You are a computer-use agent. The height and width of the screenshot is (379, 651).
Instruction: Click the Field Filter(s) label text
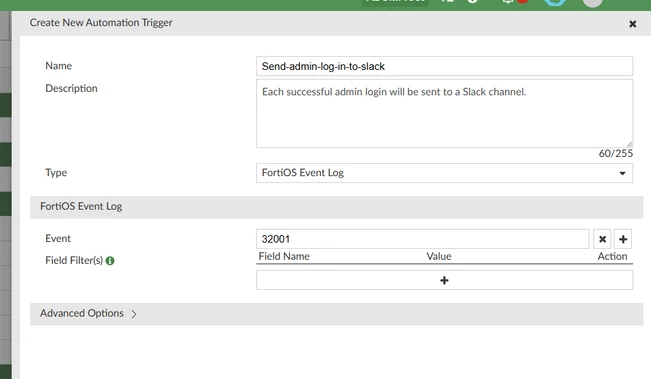point(74,260)
